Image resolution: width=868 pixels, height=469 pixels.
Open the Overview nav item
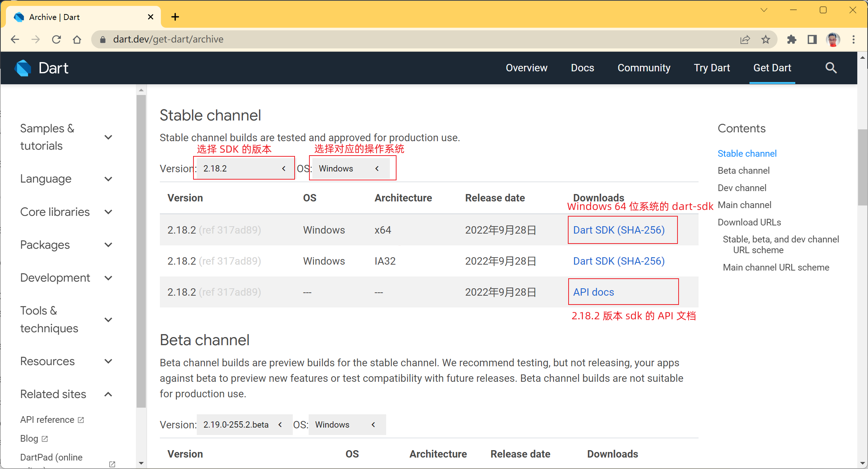[526, 68]
